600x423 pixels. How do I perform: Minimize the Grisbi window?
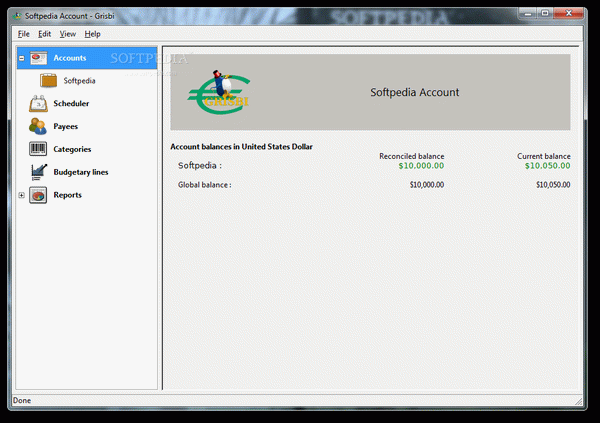[528, 14]
